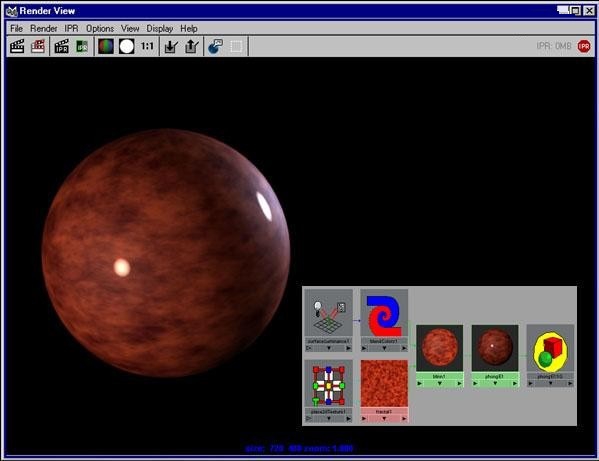Click the dotted region marquee icon

[236, 46]
